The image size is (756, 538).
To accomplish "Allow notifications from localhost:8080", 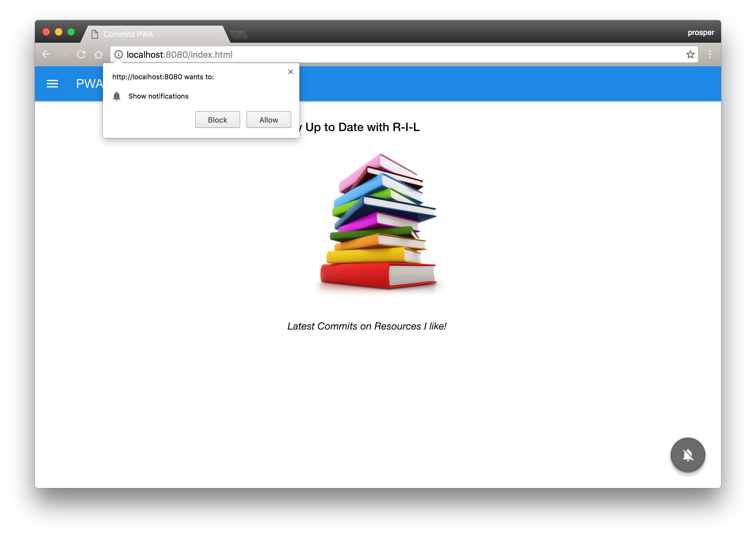I will (269, 120).
